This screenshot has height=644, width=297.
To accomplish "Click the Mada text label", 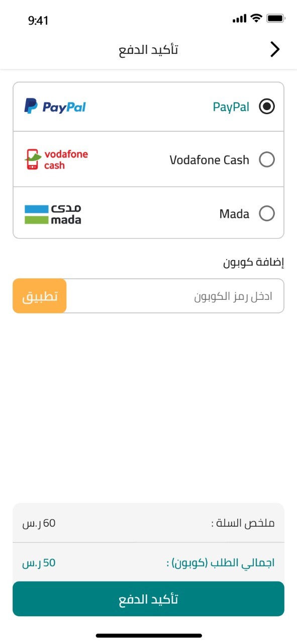I will tap(234, 214).
